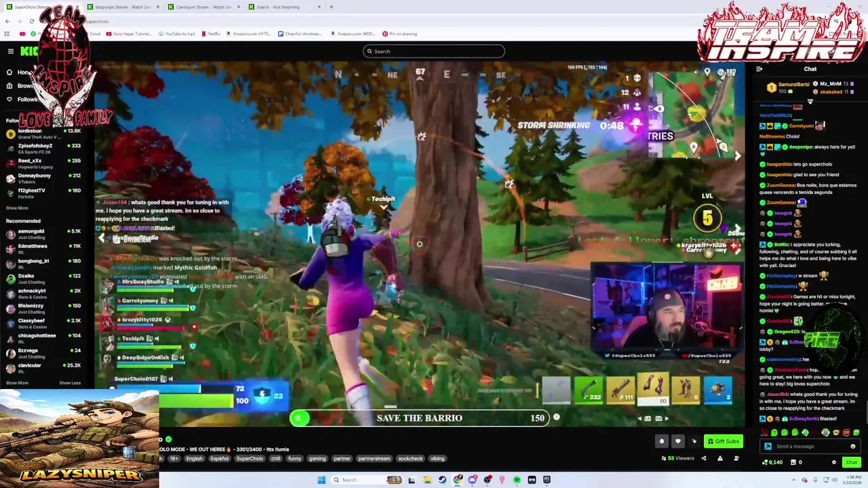
Task: Open Pin on drawing bookmark
Action: pyautogui.click(x=399, y=34)
